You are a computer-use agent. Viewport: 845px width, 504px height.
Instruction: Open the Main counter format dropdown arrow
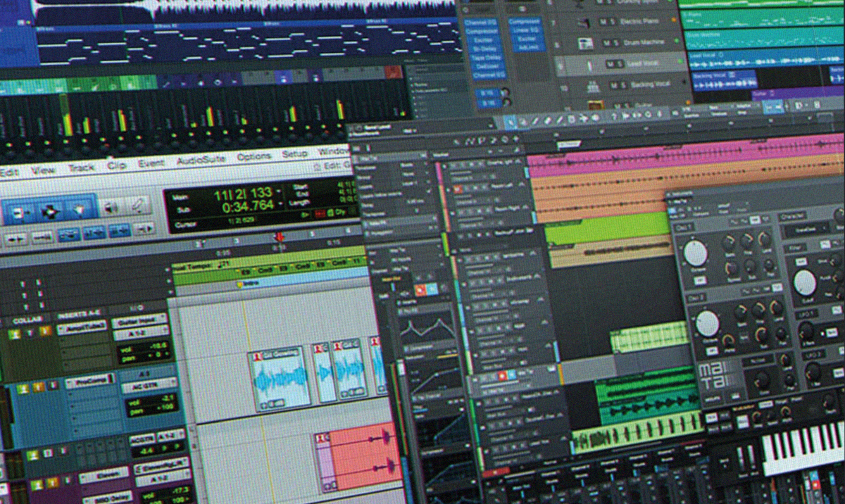click(x=277, y=192)
